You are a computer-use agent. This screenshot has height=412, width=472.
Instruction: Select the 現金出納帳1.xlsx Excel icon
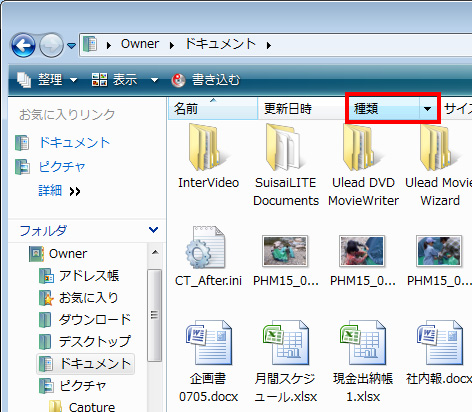pos(363,342)
